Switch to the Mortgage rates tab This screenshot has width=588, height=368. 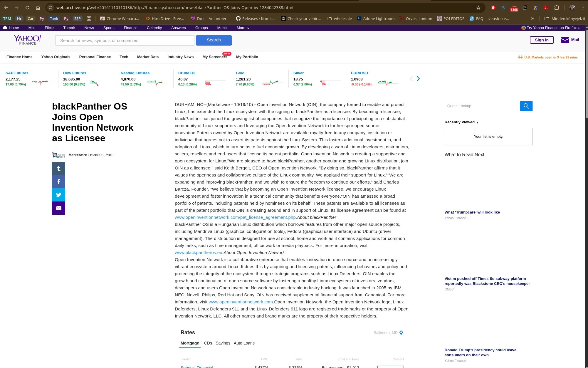190,343
